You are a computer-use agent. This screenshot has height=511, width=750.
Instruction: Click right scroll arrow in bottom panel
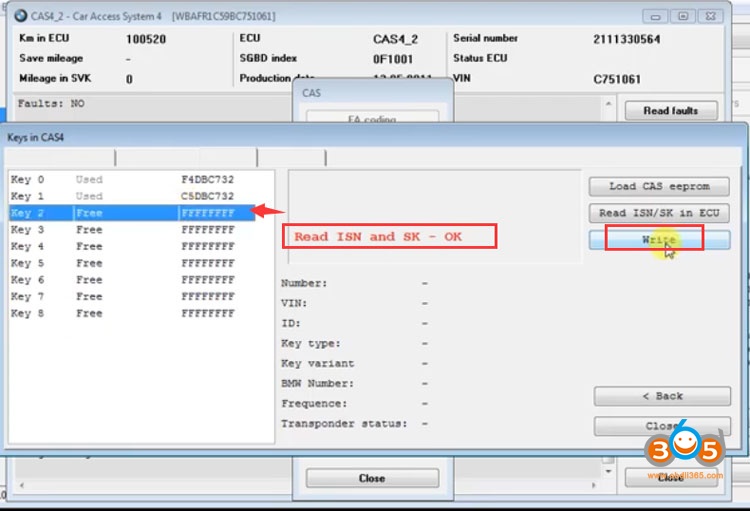click(x=594, y=485)
